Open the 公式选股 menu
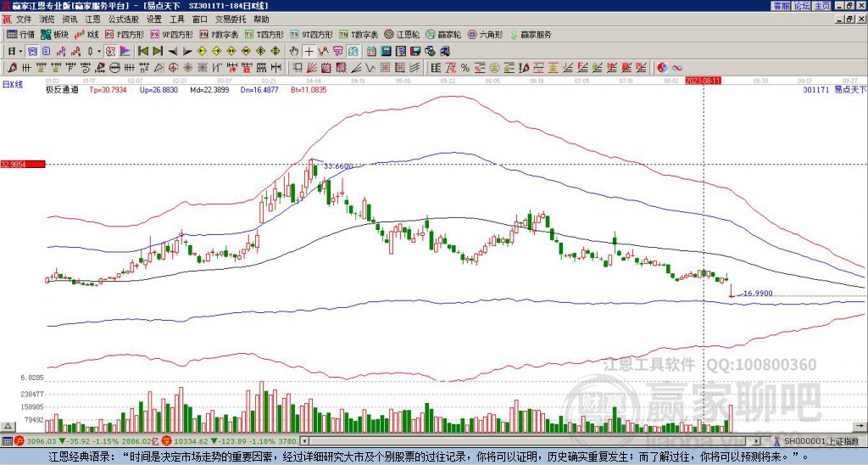Image resolution: width=868 pixels, height=465 pixels. pos(124,20)
